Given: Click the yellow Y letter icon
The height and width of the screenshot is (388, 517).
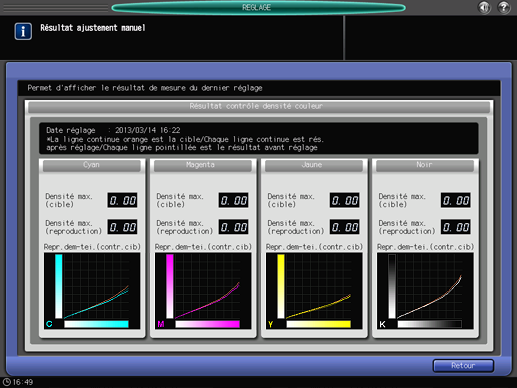Looking at the screenshot, I should point(271,324).
